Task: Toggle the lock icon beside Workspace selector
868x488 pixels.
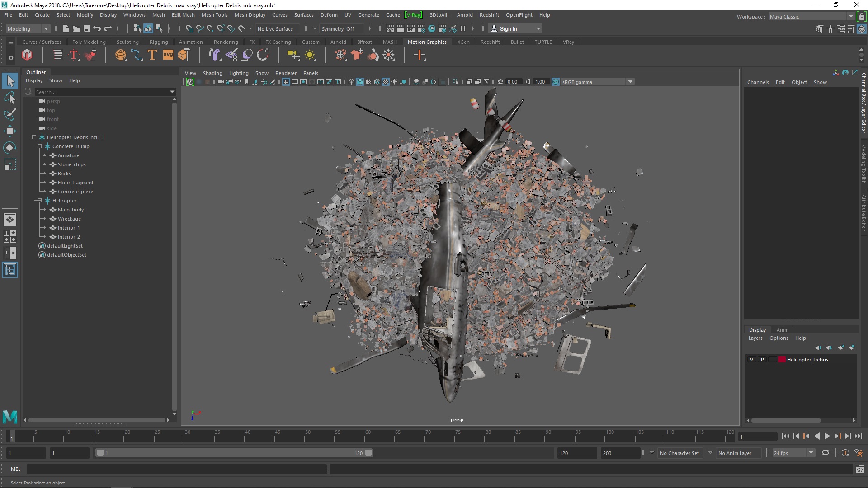Action: [x=862, y=16]
